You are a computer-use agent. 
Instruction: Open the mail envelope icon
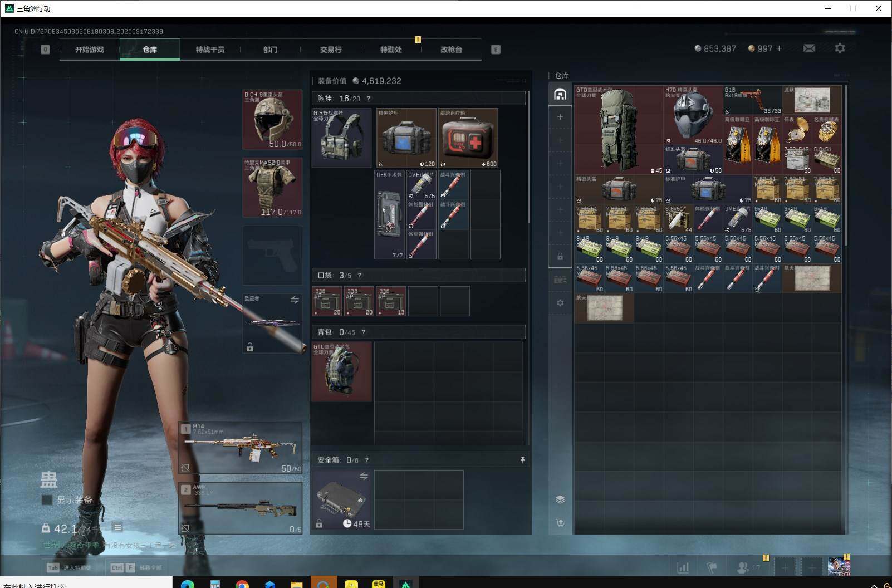(809, 48)
